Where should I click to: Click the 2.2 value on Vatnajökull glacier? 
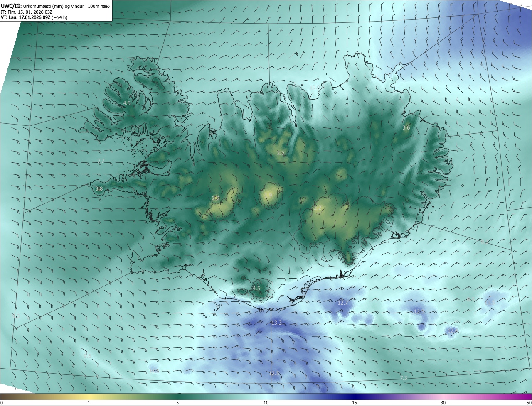pyautogui.click(x=318, y=207)
